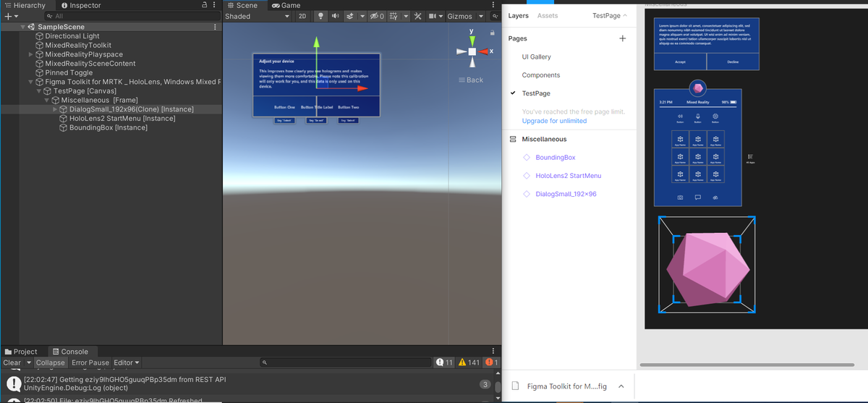Image resolution: width=868 pixels, height=403 pixels.
Task: Collapse the TestPage [Canvas] foldout
Action: point(38,91)
